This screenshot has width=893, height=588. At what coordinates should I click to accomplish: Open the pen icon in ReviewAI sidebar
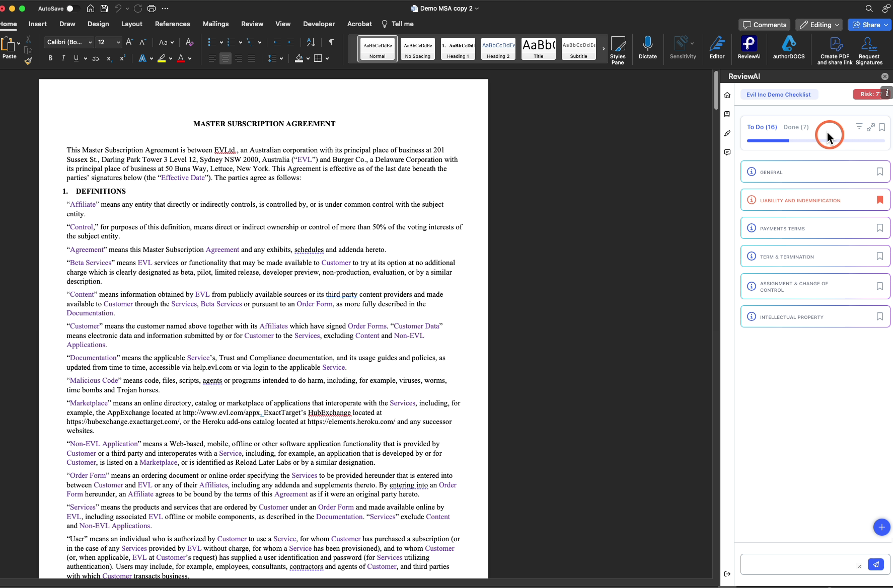(727, 133)
